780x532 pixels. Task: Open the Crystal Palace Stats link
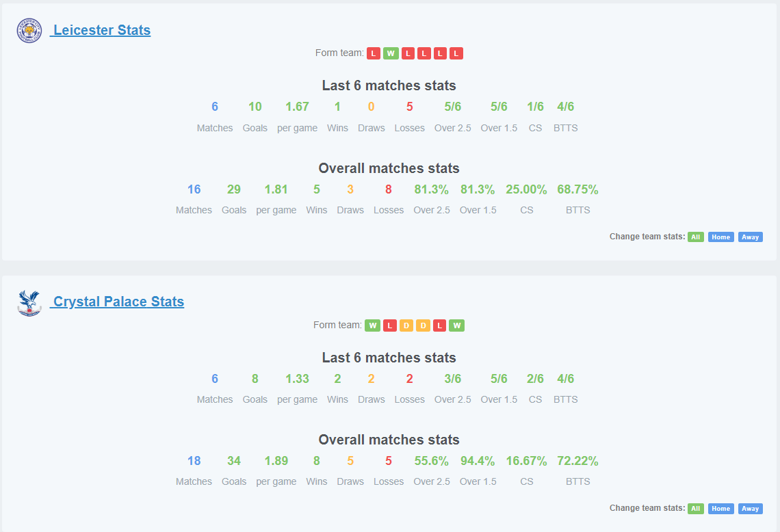click(x=118, y=302)
